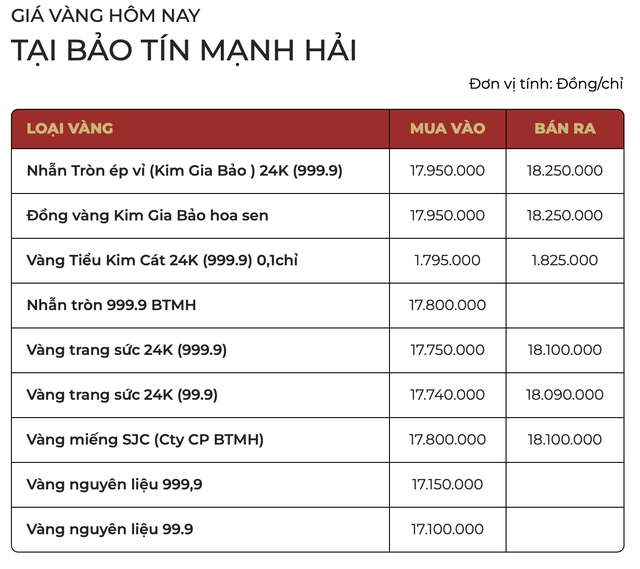The height and width of the screenshot is (569, 640).
Task: Click the Đơn vị tính: Đồng/chỉ text
Action: point(546,84)
